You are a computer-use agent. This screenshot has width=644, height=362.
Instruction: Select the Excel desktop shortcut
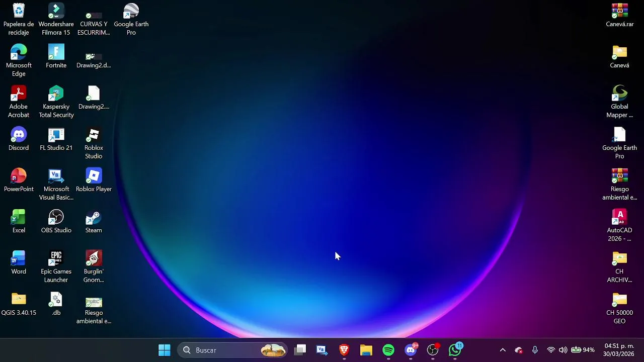pos(19,221)
